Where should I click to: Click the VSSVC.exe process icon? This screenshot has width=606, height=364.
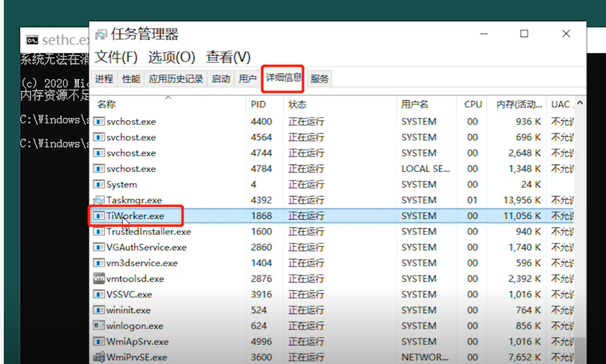point(99,294)
